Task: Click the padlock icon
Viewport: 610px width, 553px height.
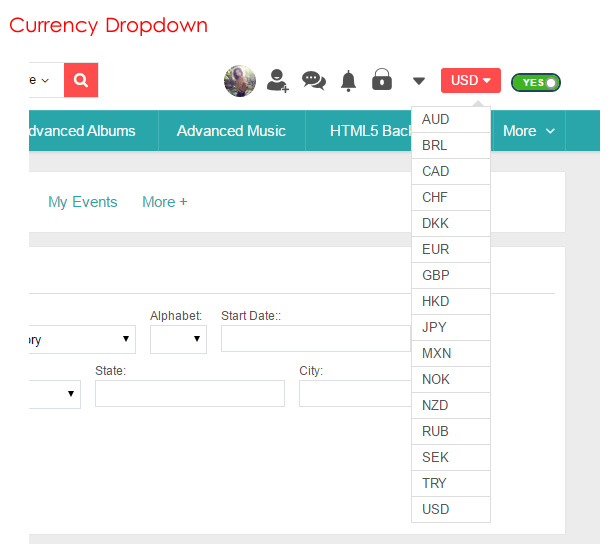Action: (382, 80)
